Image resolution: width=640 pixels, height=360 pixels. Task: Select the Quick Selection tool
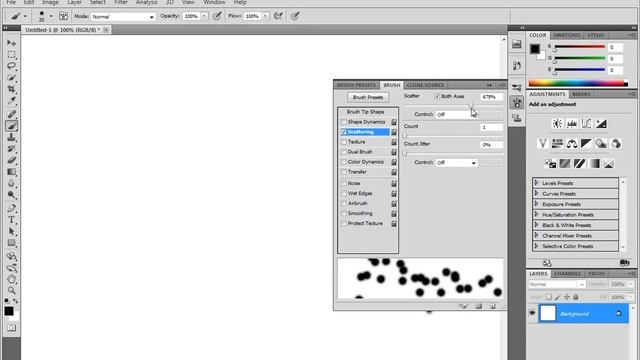(11, 77)
